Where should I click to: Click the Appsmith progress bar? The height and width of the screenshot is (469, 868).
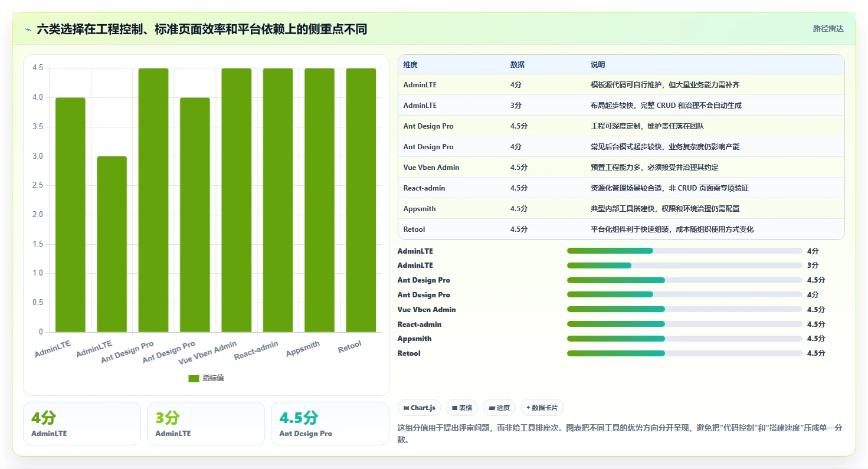coord(684,339)
